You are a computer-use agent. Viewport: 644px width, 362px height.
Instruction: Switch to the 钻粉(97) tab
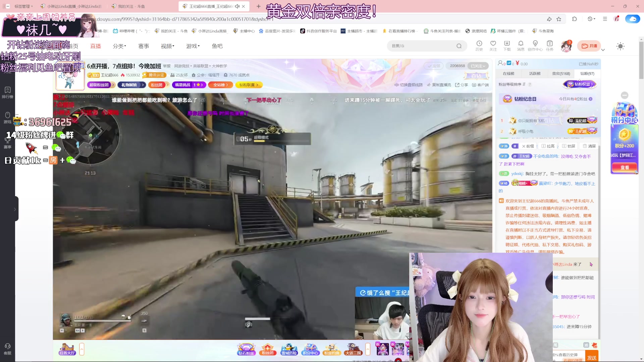(587, 73)
